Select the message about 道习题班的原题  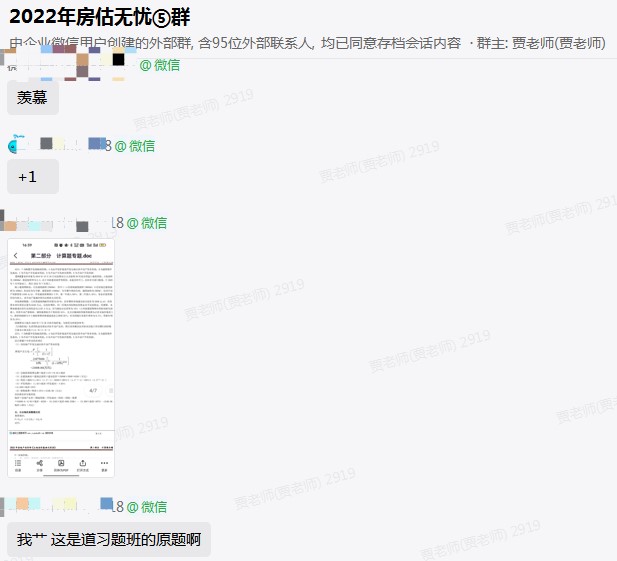tap(109, 540)
